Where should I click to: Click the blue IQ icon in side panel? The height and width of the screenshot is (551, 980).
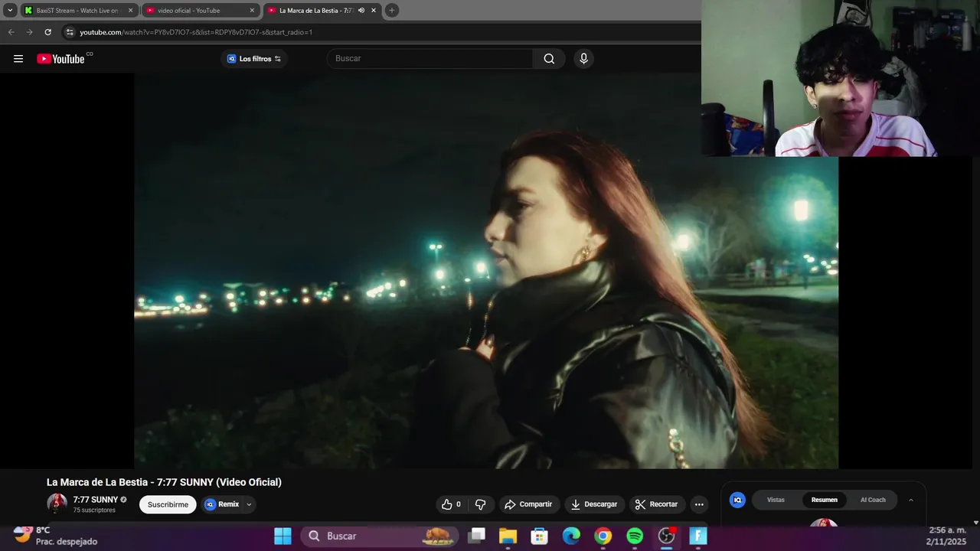click(x=737, y=500)
